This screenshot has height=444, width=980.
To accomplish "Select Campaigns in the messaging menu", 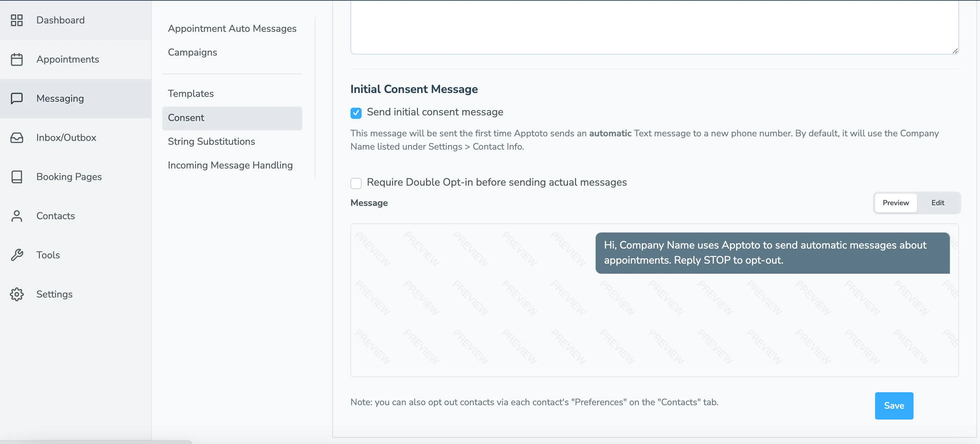I will [x=192, y=52].
